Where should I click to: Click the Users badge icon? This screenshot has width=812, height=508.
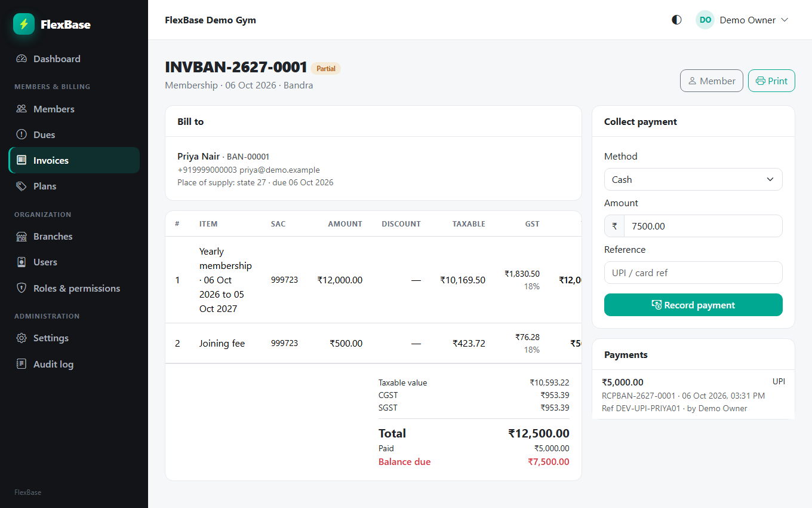[x=21, y=262]
